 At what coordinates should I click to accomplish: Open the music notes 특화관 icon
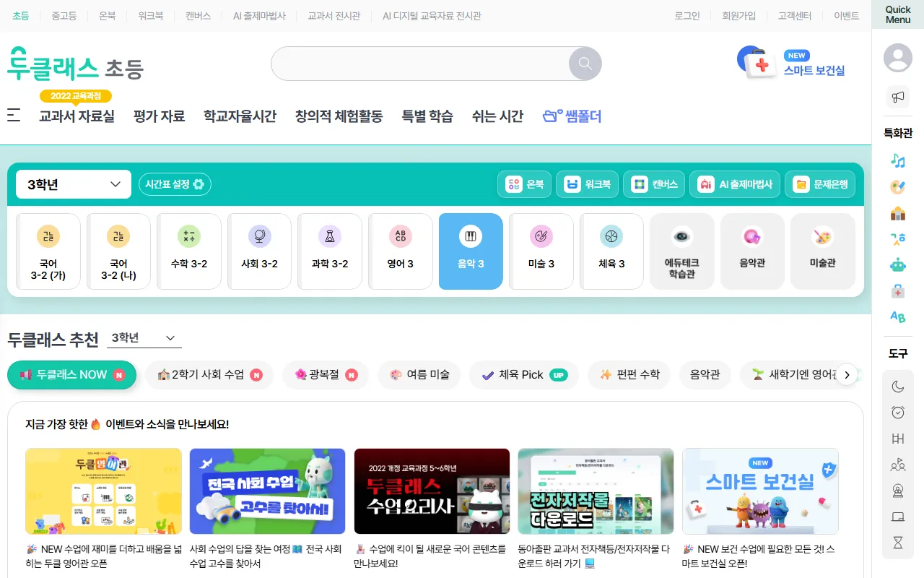coord(898,160)
